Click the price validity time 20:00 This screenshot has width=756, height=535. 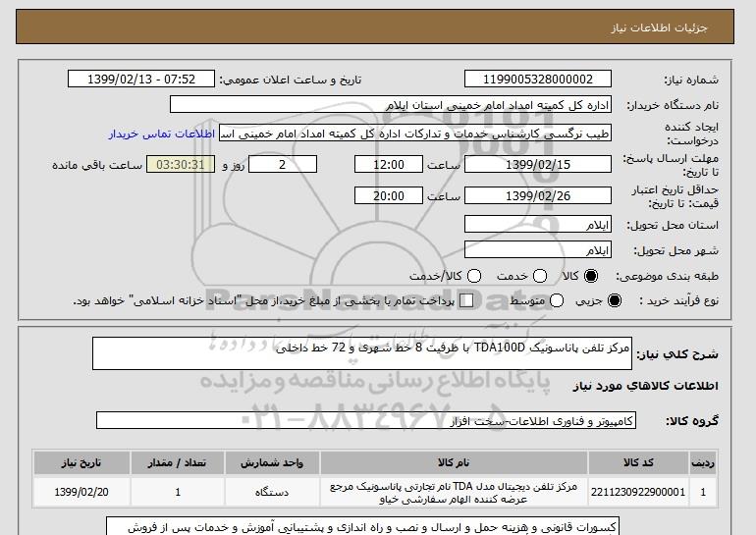coord(389,195)
